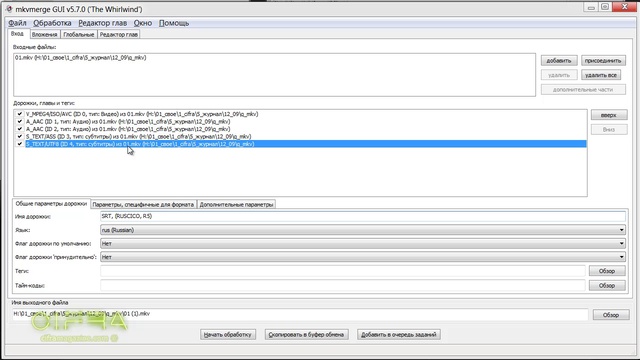The height and width of the screenshot is (360, 640).
Task: Click the output file name field
Action: 300,314
